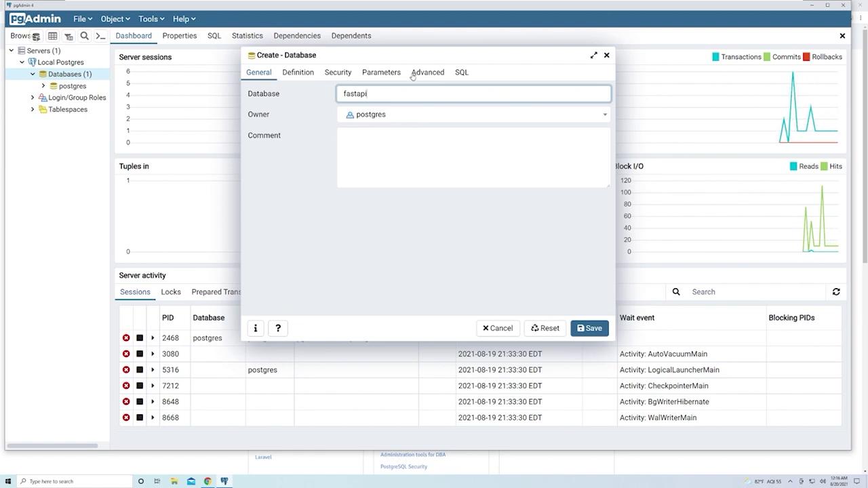Open the Parameters tab in dialog

[x=381, y=73]
